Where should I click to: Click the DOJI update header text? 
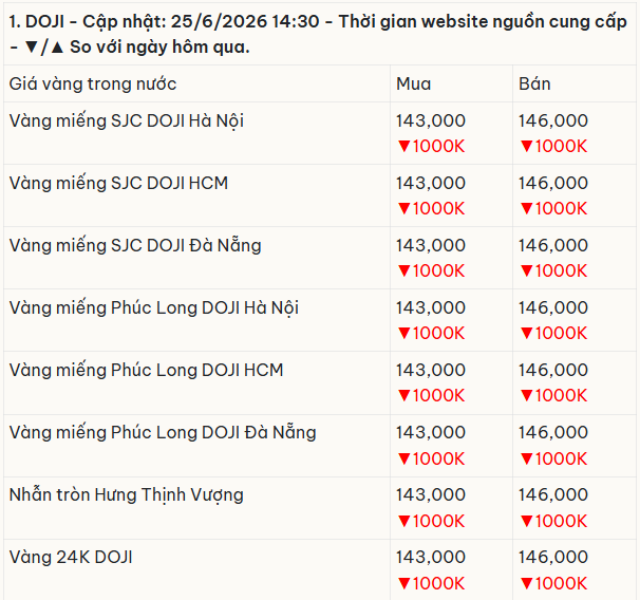318,34
